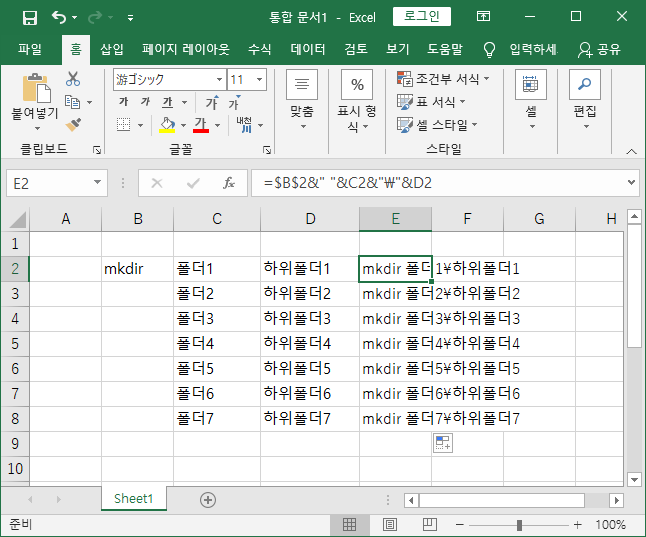Viewport: 646px width, 537px height.
Task: Switch to the 삽입 tab
Action: point(112,49)
